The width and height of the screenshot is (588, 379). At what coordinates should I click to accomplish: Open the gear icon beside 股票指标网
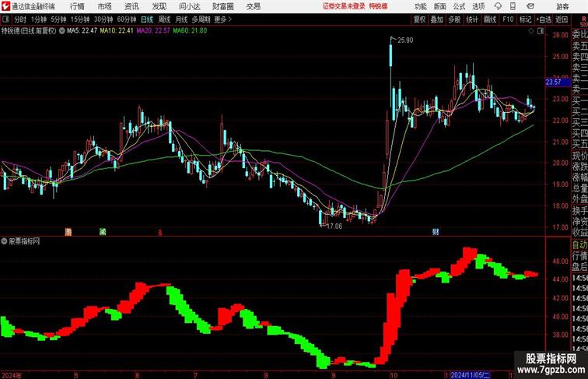coord(4,241)
